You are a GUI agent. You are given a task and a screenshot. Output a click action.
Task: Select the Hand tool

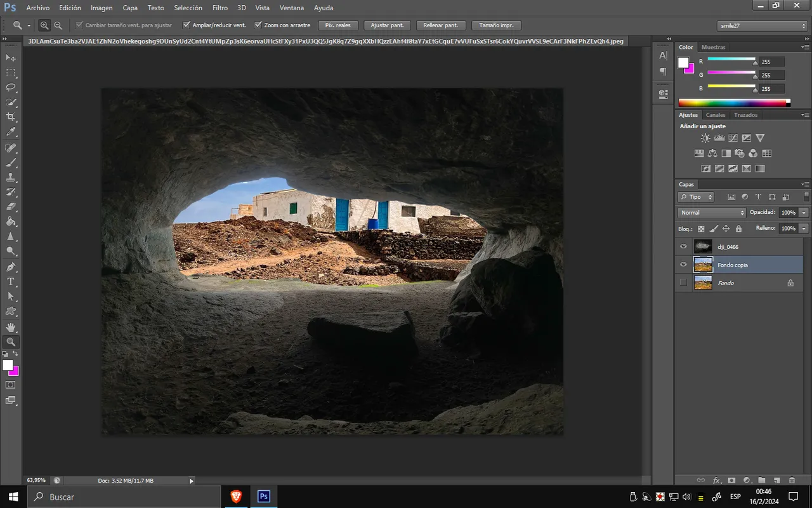[11, 327]
